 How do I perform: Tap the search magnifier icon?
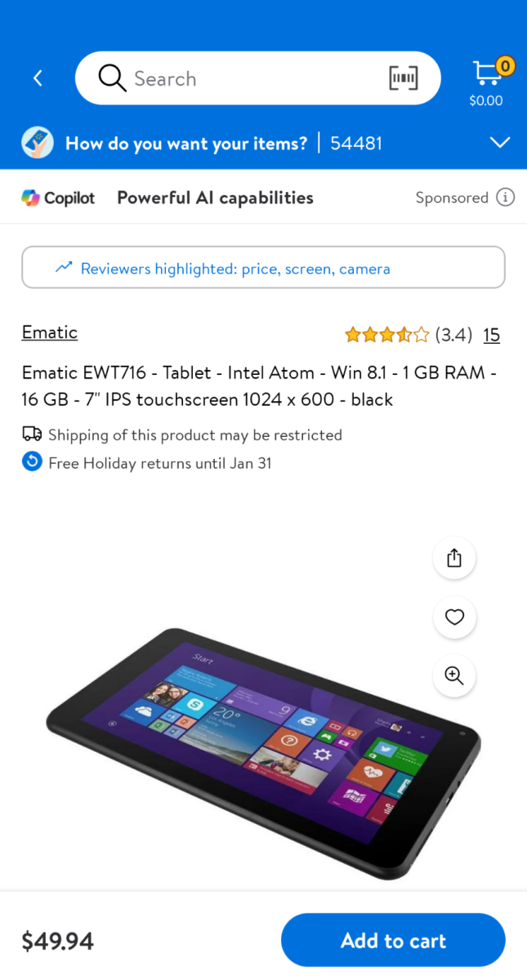[x=112, y=78]
